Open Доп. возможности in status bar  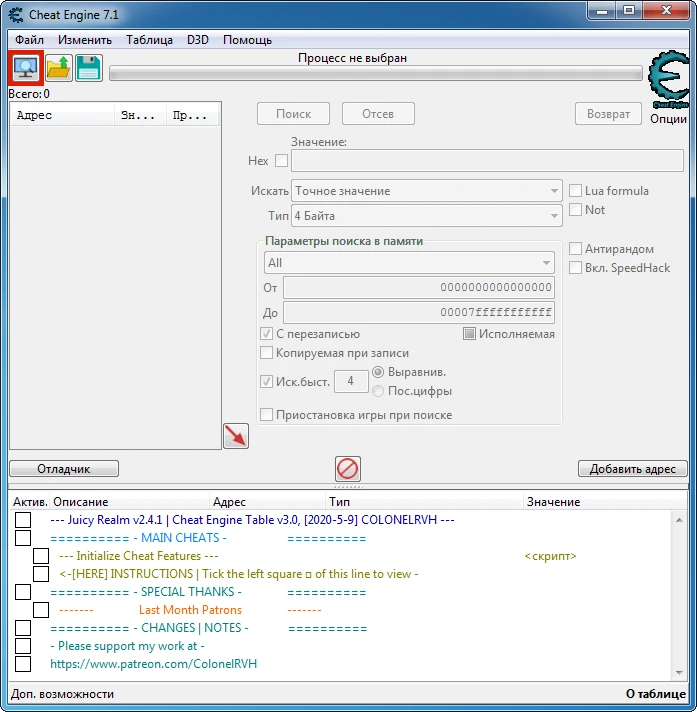point(63,694)
